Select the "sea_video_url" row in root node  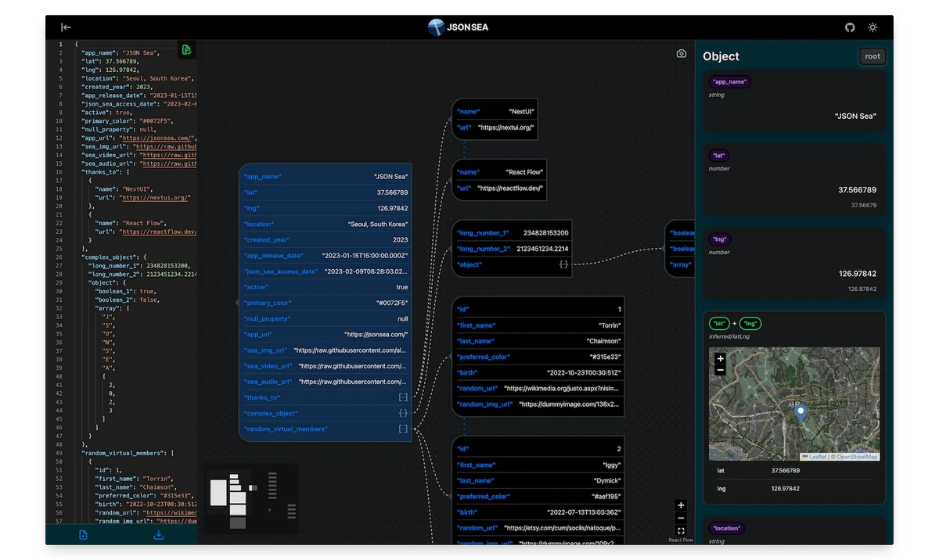click(x=325, y=366)
